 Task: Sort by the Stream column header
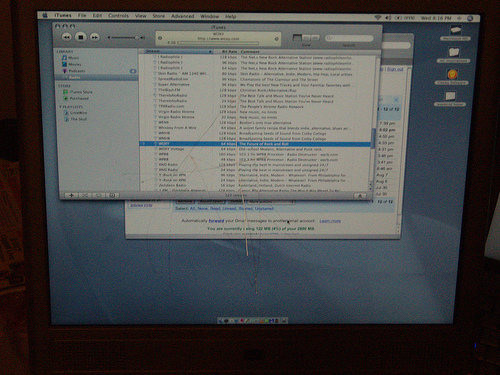tap(176, 51)
